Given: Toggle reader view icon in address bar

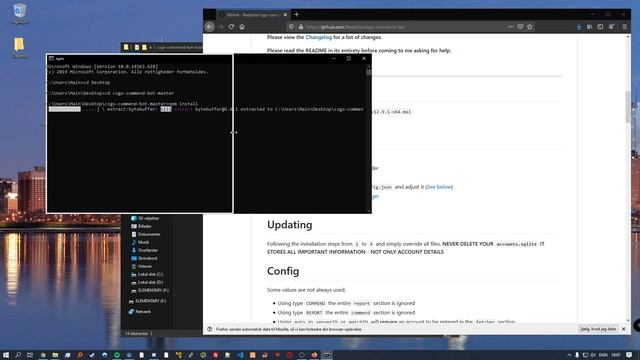Looking at the screenshot, I should click(520, 27).
